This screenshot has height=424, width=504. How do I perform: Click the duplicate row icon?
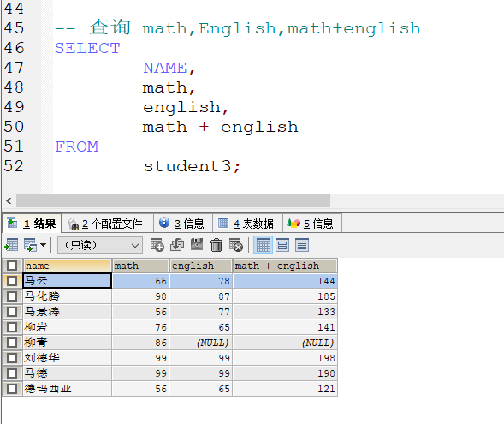tap(177, 245)
